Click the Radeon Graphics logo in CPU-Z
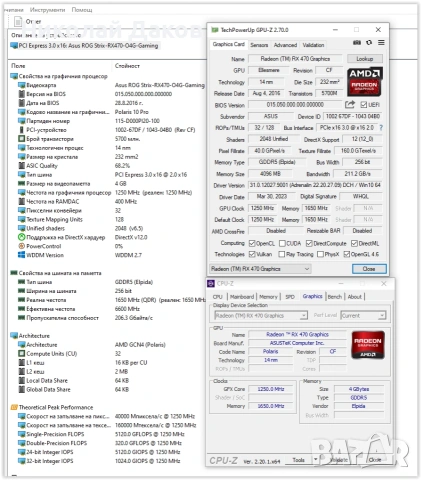421x480 pixels. [368, 345]
